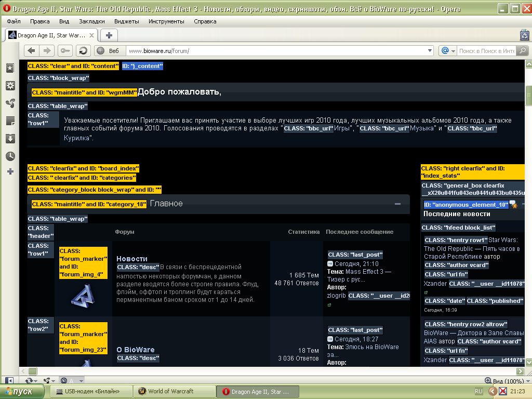Open the Opera Unite dropdown arrow

tap(53, 381)
